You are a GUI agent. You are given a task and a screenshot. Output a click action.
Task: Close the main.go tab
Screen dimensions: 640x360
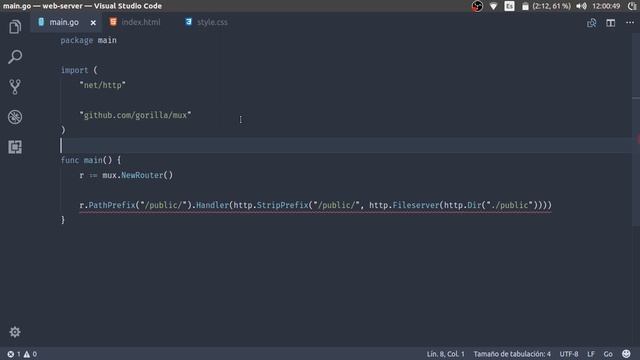pos(93,23)
